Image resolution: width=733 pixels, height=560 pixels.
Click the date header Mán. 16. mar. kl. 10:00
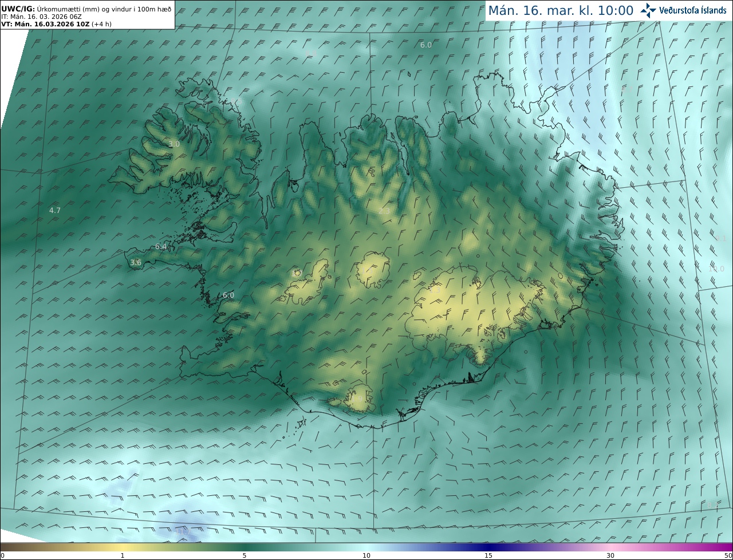(x=561, y=11)
